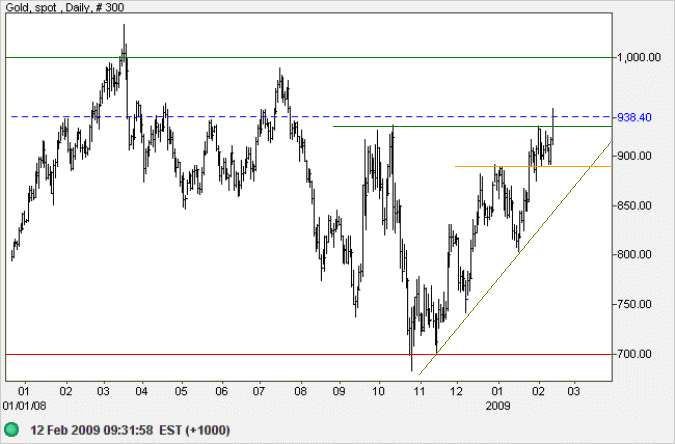Click the timestamp '12 Feb 2009 09:31:58 EST (+1000)'
675x444 pixels.
tap(130, 430)
